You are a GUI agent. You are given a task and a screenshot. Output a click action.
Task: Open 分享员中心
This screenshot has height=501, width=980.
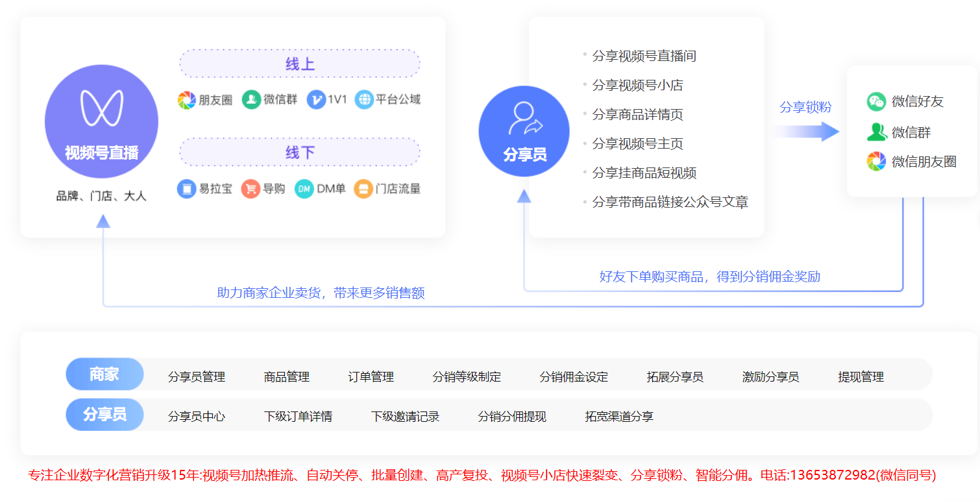[x=197, y=417]
